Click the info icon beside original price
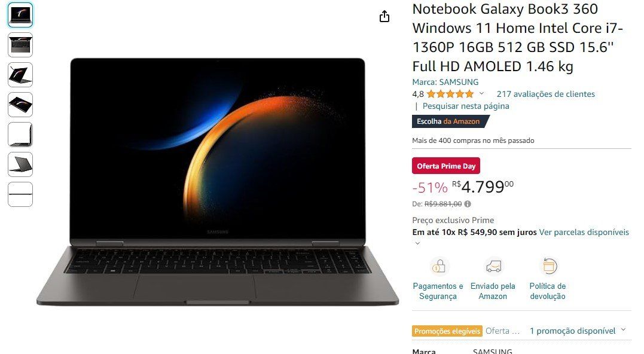 tap(468, 204)
